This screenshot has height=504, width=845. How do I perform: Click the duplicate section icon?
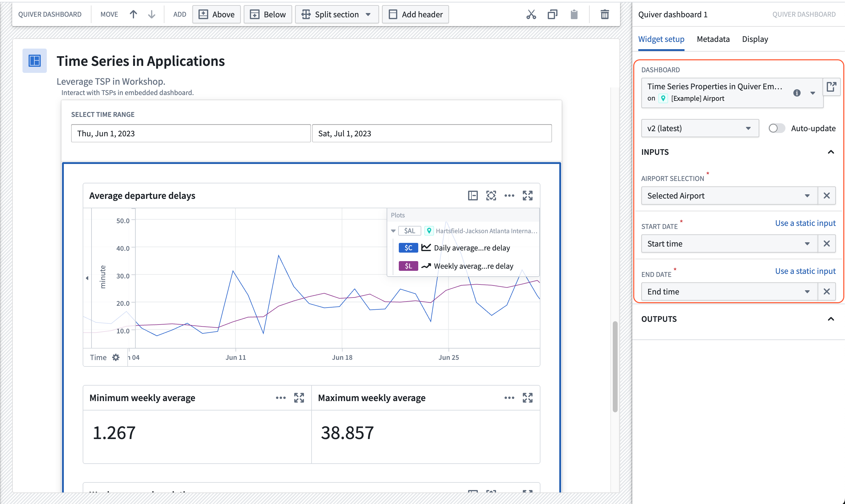[x=552, y=14]
